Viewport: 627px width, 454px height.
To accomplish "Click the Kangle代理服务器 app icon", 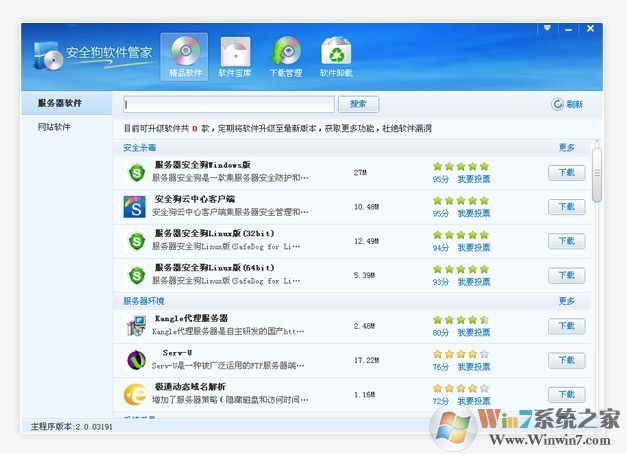I will click(x=136, y=326).
